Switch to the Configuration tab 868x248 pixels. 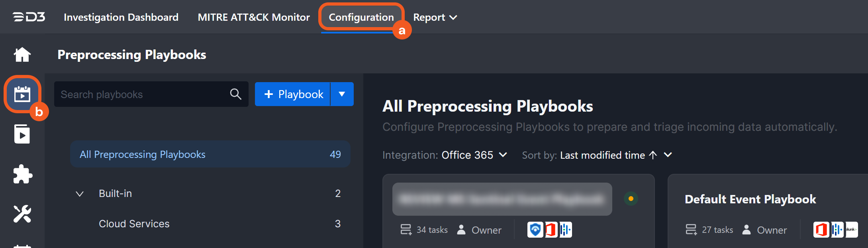[x=361, y=17]
